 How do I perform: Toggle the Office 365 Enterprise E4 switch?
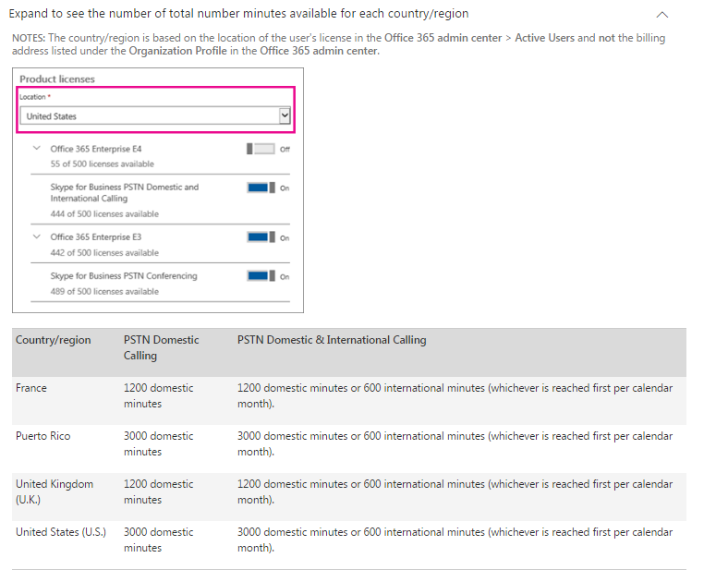pos(261,149)
